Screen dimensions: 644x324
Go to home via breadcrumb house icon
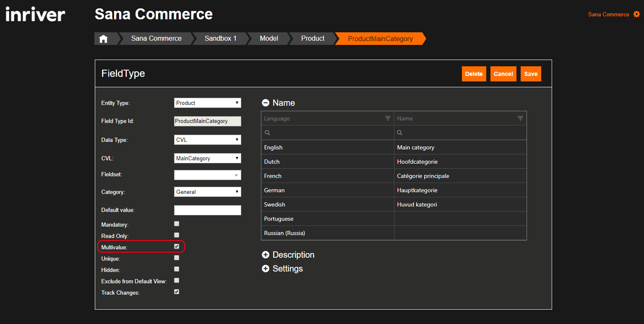(104, 39)
